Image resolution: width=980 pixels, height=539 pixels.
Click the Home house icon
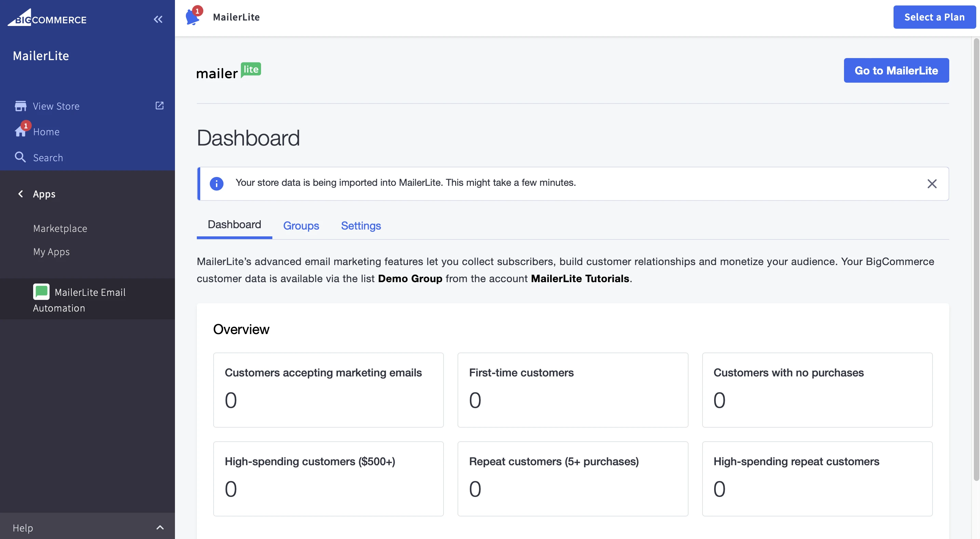pyautogui.click(x=20, y=132)
